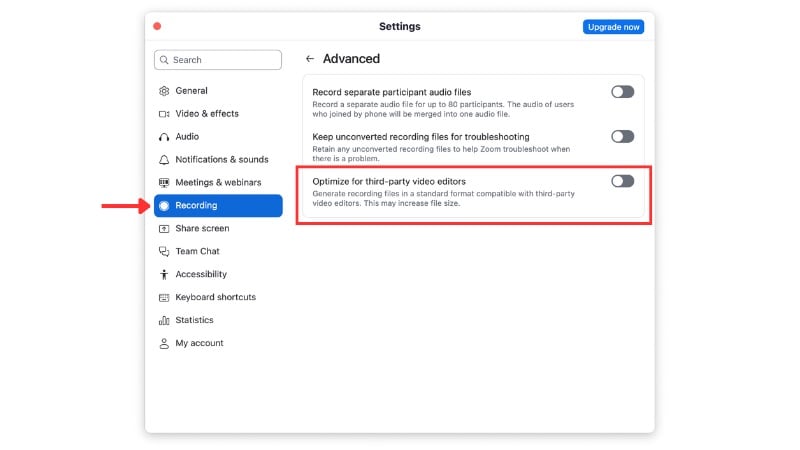Click the Video & effects camera icon
The height and width of the screenshot is (450, 800).
164,114
